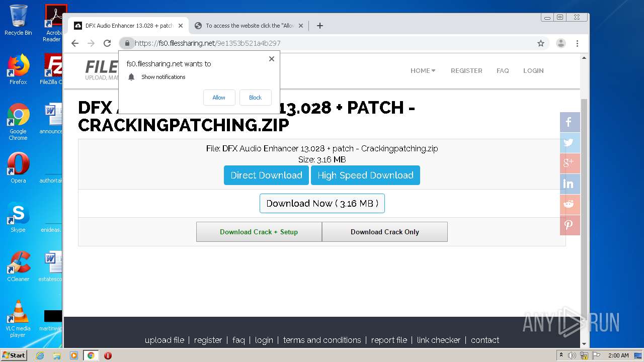Image resolution: width=644 pixels, height=362 pixels.
Task: Share page on Facebook sidebar icon
Action: (570, 122)
